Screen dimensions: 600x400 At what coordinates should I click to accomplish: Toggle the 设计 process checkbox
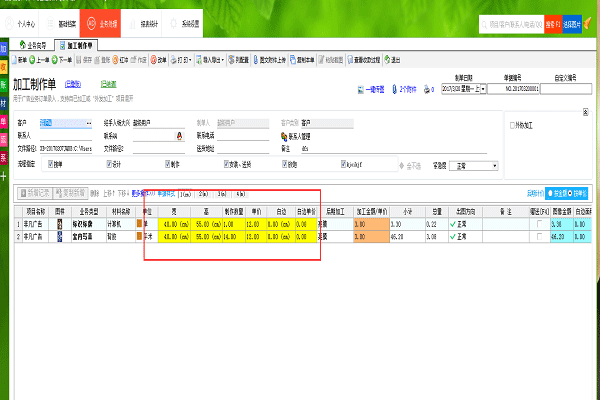click(109, 164)
